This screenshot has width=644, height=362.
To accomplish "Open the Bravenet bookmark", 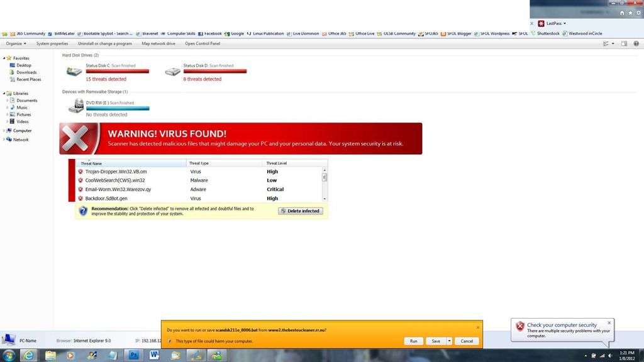I will pyautogui.click(x=147, y=34).
